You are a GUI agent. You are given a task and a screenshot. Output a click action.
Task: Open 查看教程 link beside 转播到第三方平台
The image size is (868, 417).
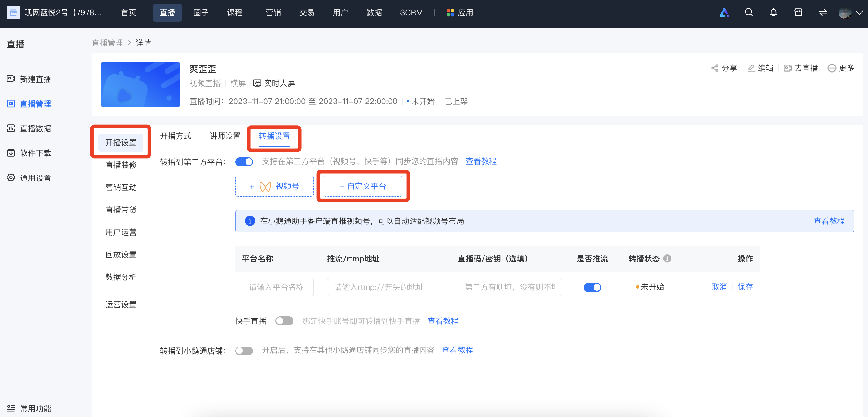(481, 161)
